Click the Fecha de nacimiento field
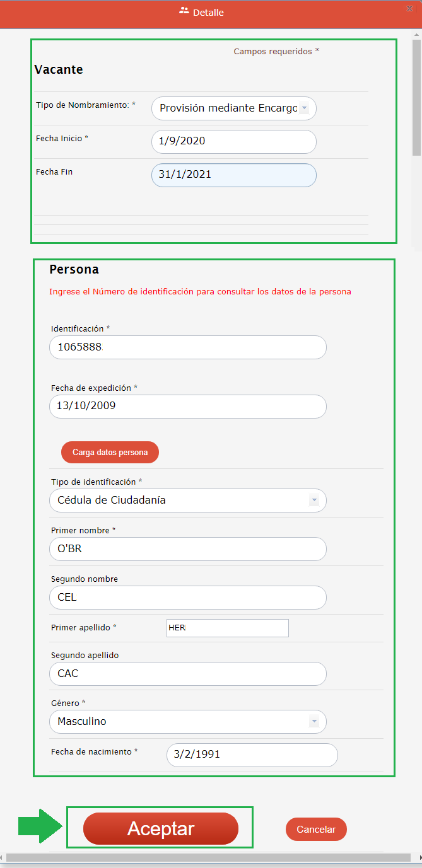The height and width of the screenshot is (868, 422). (x=252, y=755)
